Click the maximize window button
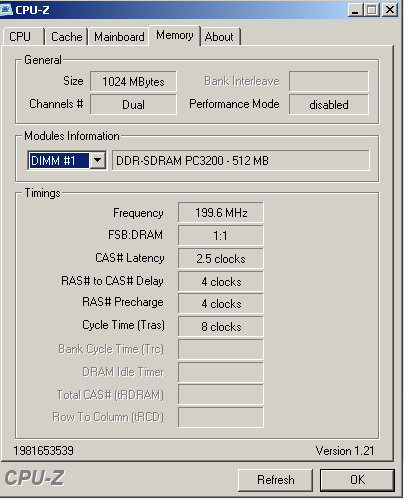Image resolution: width=404 pixels, height=500 pixels. point(372,10)
